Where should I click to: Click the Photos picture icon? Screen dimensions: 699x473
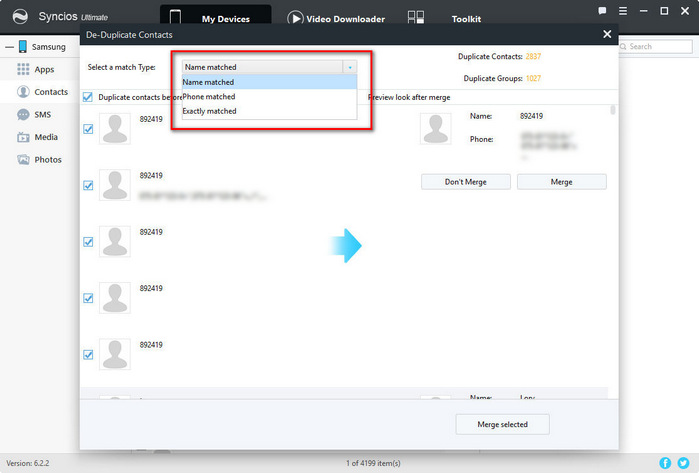(x=23, y=159)
